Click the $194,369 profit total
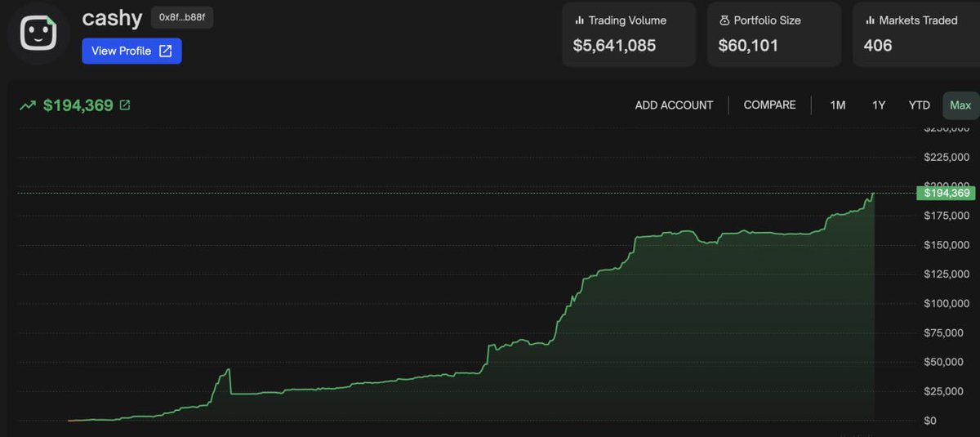Viewport: 980px width, 437px height. pyautogui.click(x=78, y=105)
